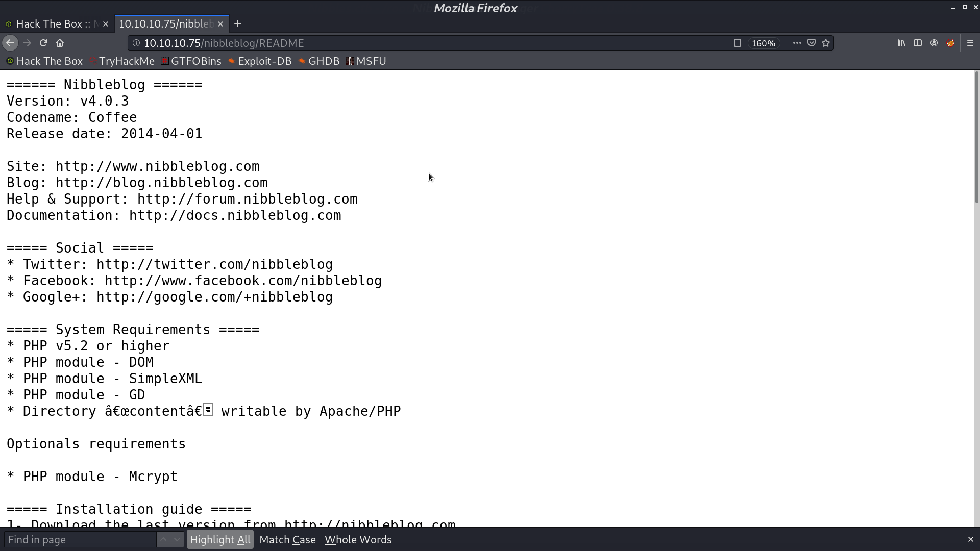Open a new tab
The image size is (980, 551).
(x=238, y=24)
